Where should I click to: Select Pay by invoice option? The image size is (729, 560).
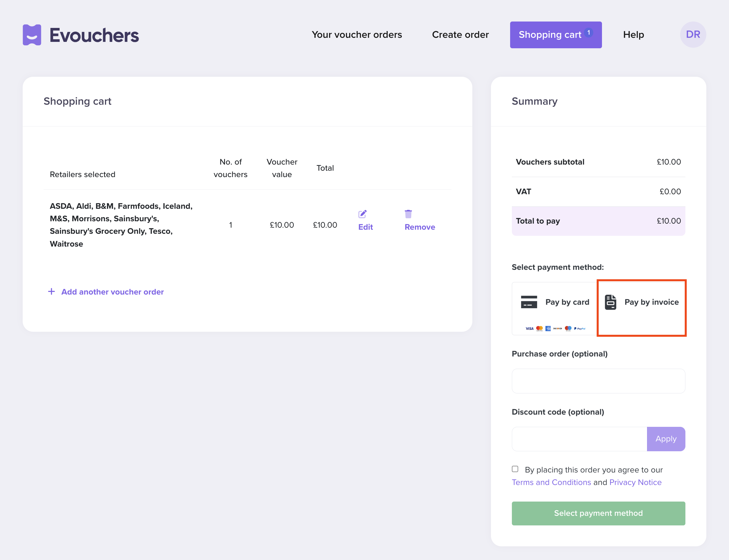(651, 302)
